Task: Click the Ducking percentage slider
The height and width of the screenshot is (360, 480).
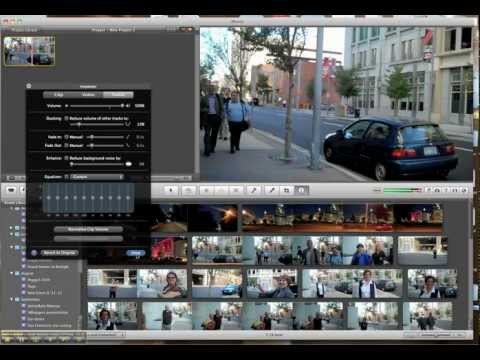Action: [x=97, y=125]
